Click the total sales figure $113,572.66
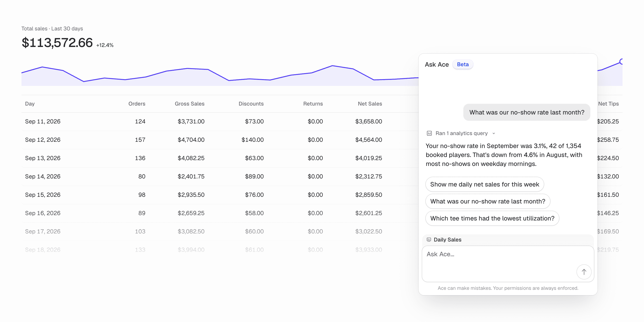The height and width of the screenshot is (322, 644). [57, 42]
